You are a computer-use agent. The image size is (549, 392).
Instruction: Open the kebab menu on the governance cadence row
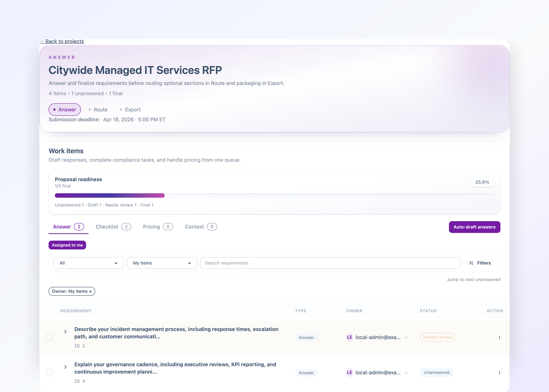coord(499,372)
